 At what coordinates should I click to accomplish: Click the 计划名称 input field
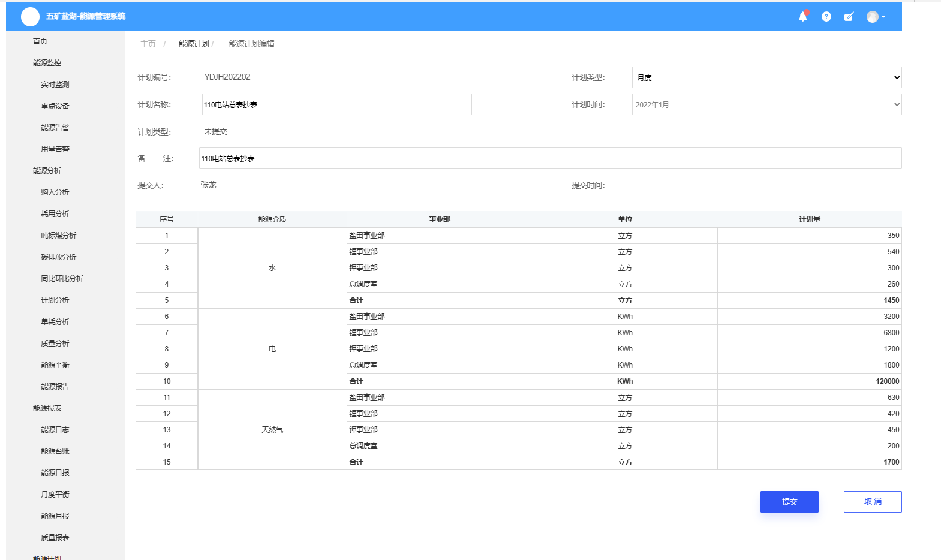[336, 104]
